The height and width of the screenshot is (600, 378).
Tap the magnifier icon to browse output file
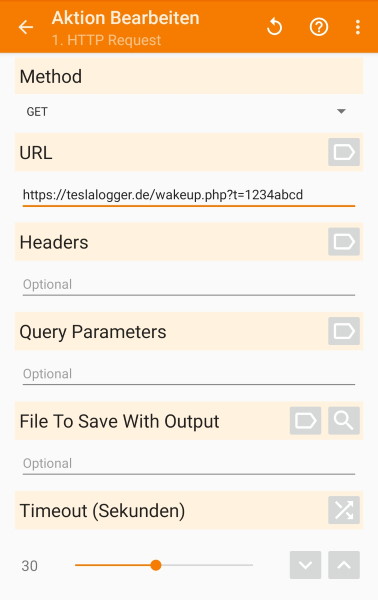(x=344, y=421)
